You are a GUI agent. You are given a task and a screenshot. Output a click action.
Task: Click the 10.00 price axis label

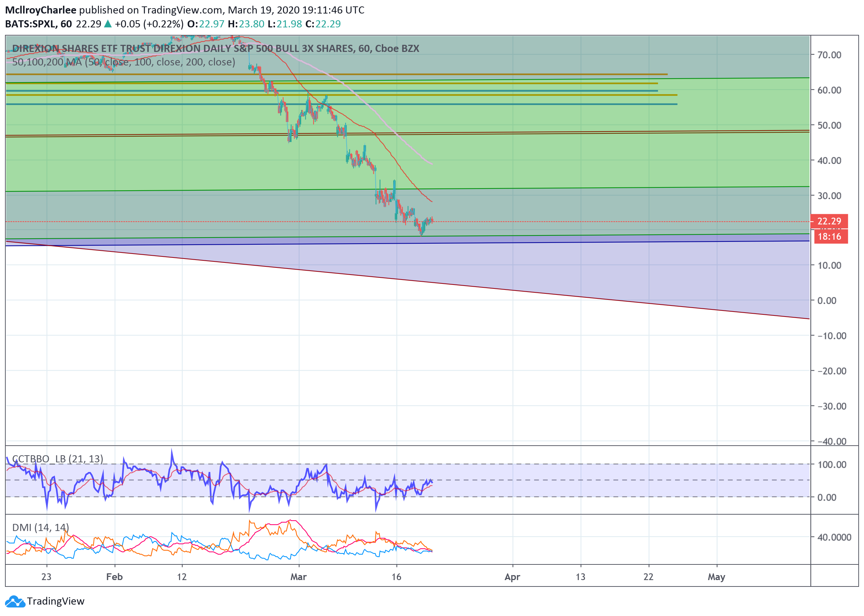[x=829, y=266]
